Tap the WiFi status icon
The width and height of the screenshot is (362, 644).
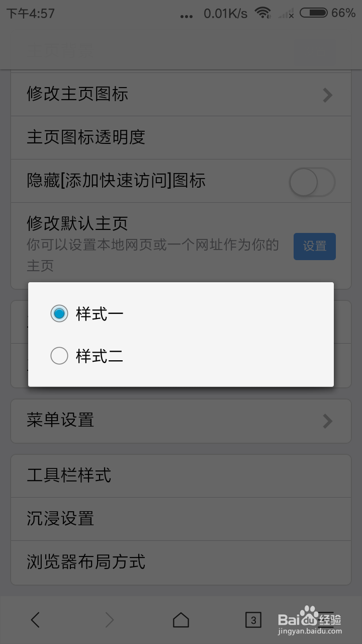pyautogui.click(x=262, y=13)
